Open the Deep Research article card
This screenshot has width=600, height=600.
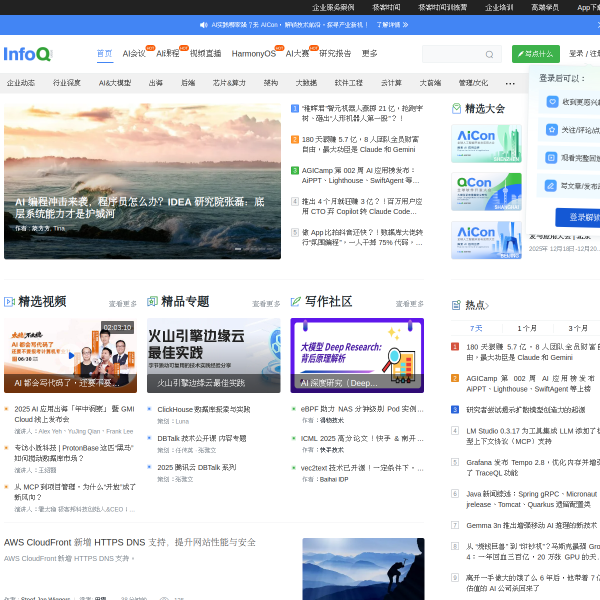(x=357, y=355)
